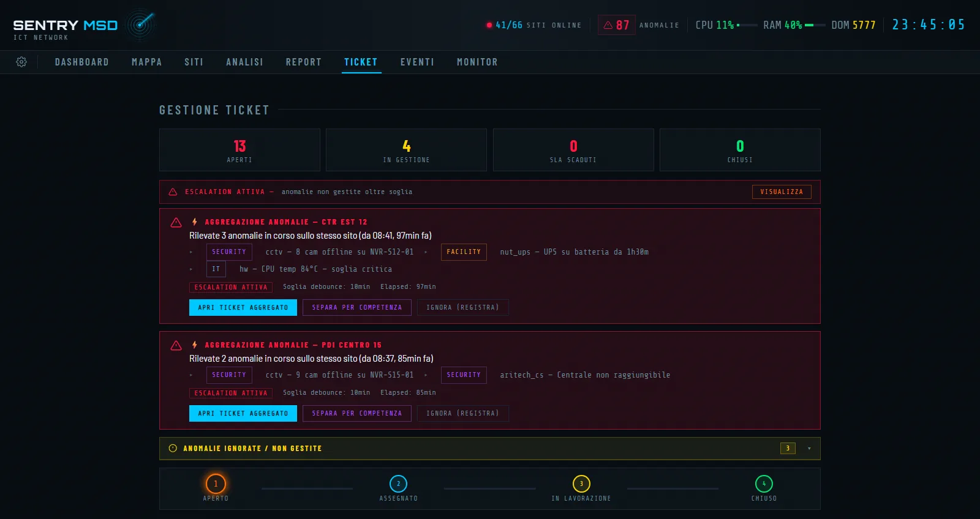
Task: Select workflow step 2 Assegnato circle
Action: point(398,484)
